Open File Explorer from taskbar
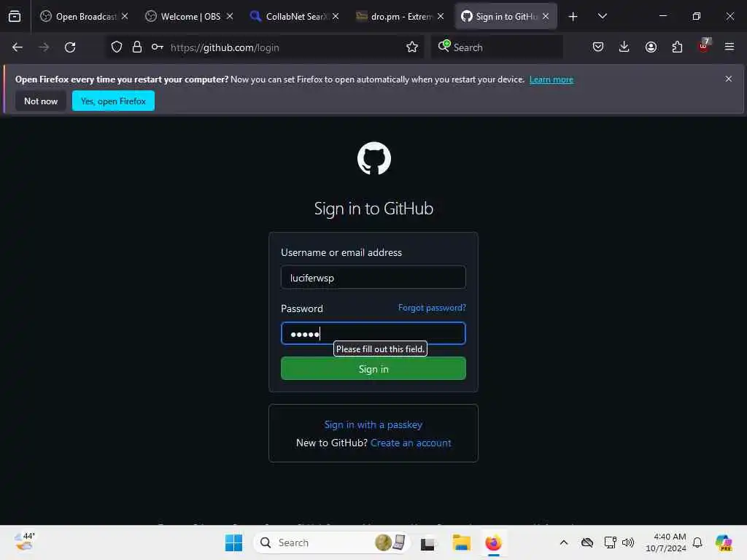 (461, 542)
